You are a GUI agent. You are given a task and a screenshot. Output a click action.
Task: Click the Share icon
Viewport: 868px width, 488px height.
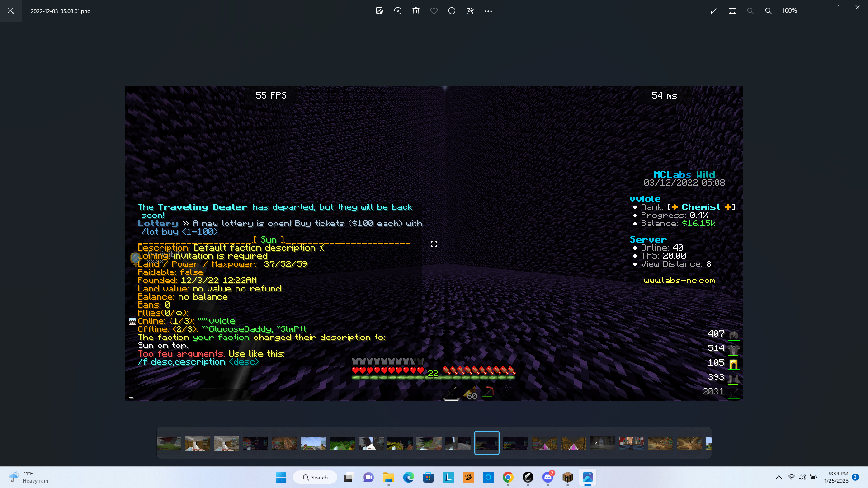point(470,11)
